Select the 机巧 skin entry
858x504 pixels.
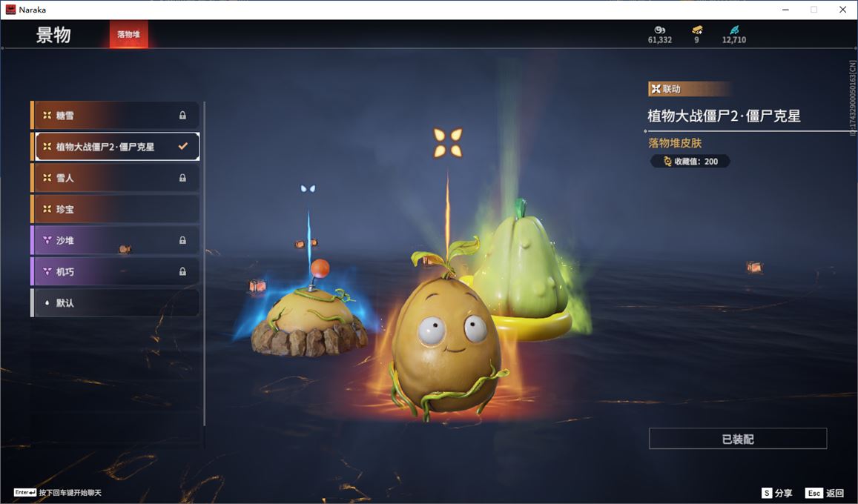[115, 271]
